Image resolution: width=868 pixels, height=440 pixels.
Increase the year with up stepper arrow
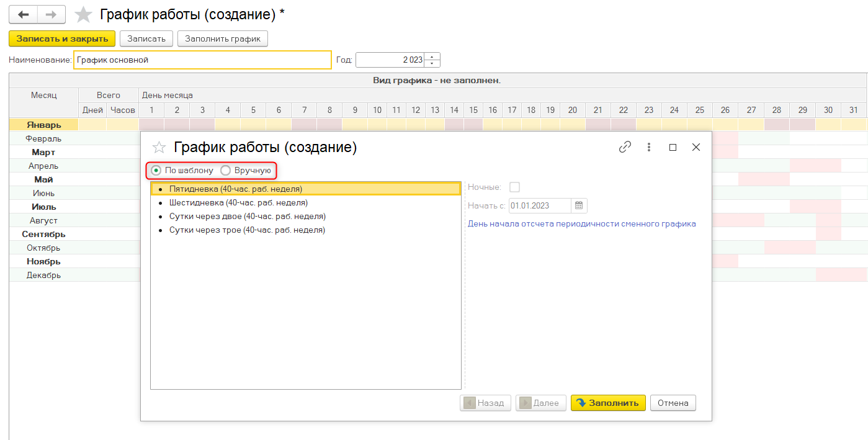(x=432, y=56)
